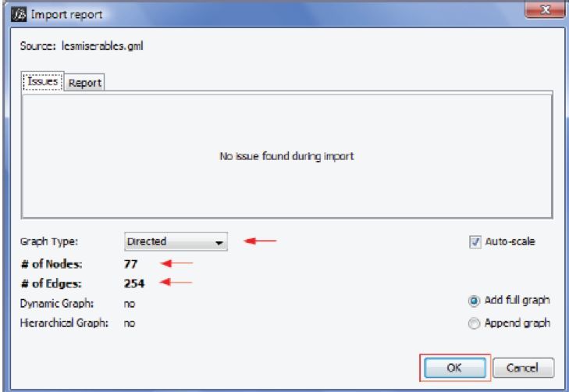Click the Auto-scale label text
The height and width of the screenshot is (392, 569).
tap(510, 242)
